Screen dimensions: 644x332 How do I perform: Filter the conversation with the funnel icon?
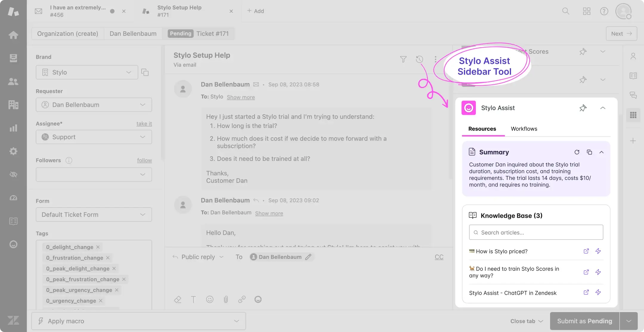(403, 59)
